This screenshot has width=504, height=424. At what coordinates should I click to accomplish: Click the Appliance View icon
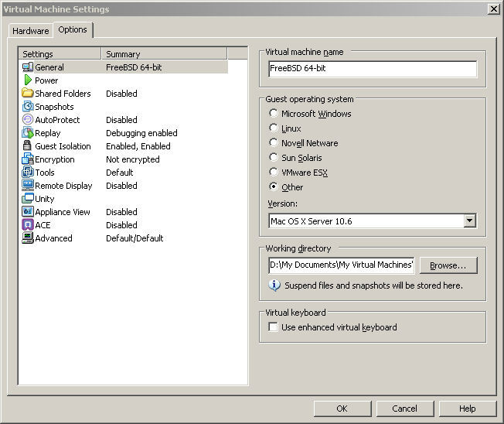[x=28, y=211]
